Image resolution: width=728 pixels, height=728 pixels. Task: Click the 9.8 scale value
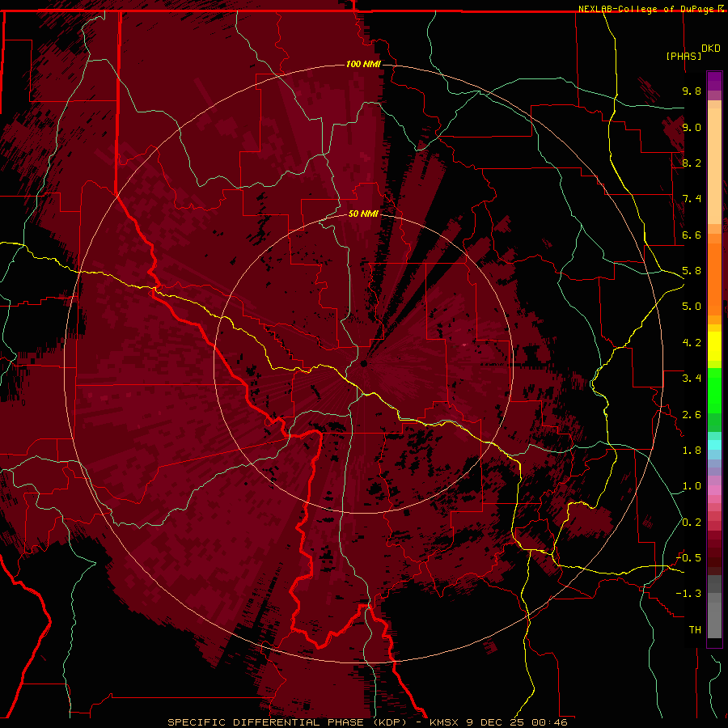(x=692, y=91)
